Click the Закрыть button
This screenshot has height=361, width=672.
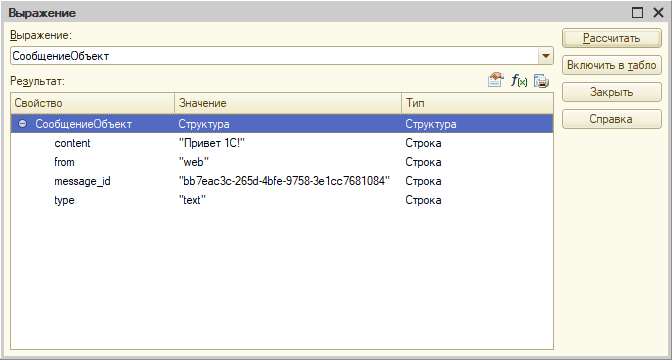click(612, 92)
